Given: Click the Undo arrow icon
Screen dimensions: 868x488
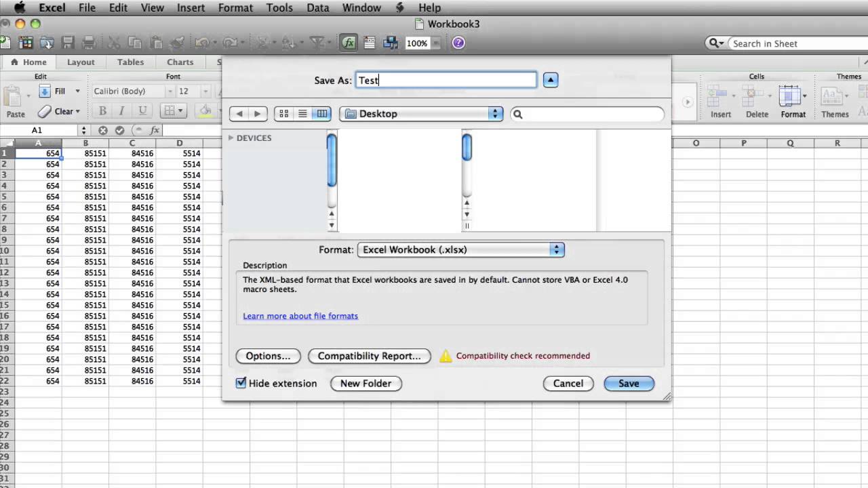Looking at the screenshot, I should (x=202, y=43).
